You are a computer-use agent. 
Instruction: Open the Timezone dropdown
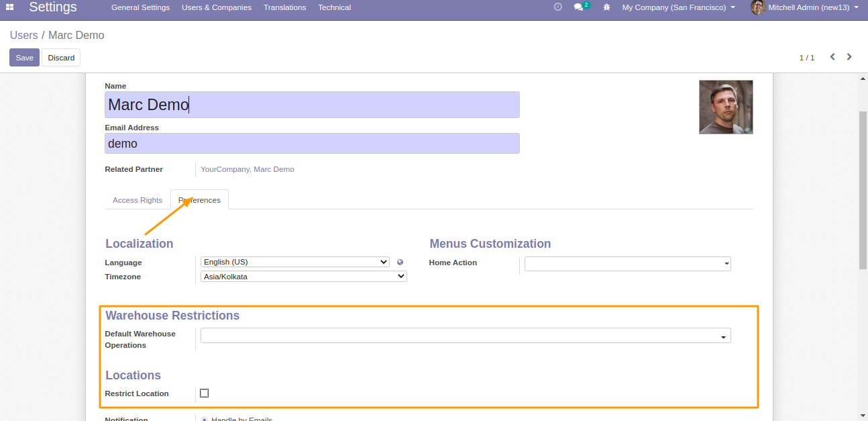[303, 276]
